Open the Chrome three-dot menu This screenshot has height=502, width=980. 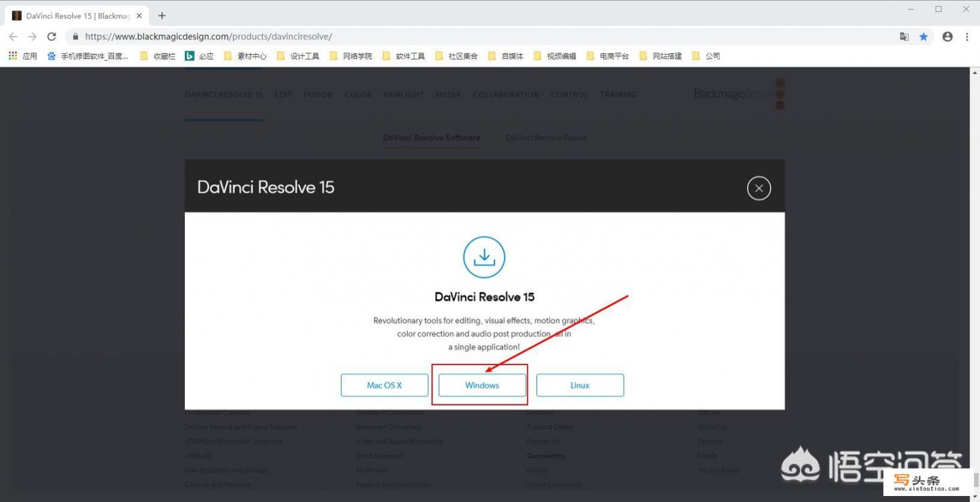[x=967, y=37]
